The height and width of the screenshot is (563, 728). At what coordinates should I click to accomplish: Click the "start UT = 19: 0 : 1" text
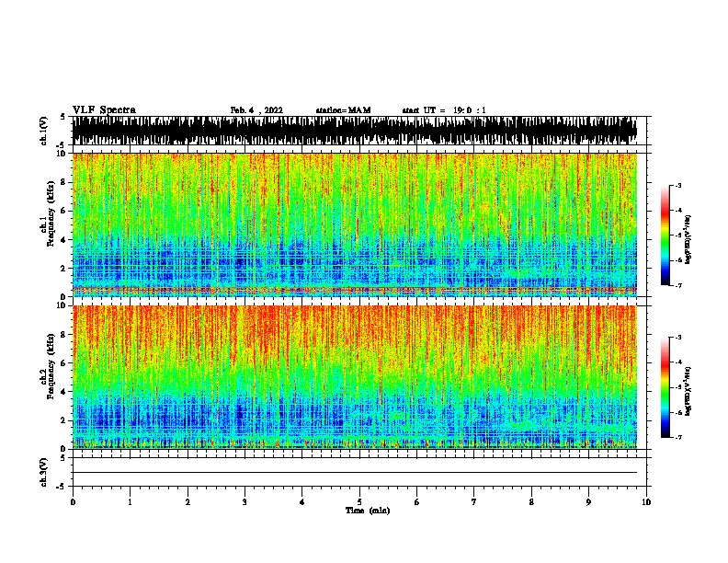[x=444, y=110]
